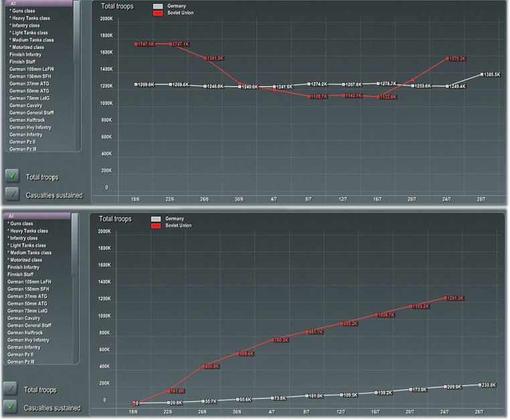Click Germany legend swatch in bottom chart
Viewport: 510px width, 420px height.
click(156, 219)
